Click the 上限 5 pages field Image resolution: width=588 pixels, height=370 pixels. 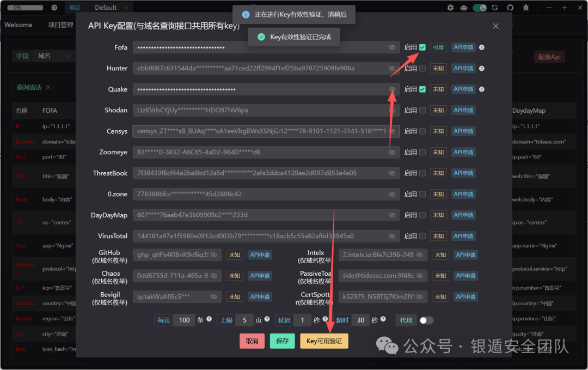click(244, 320)
